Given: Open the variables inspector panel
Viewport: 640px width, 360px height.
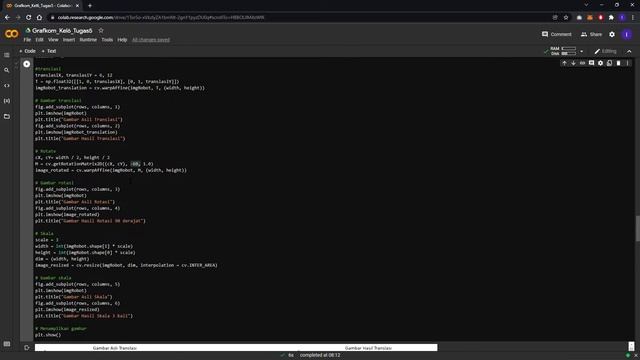Looking at the screenshot, I should 7,101.
